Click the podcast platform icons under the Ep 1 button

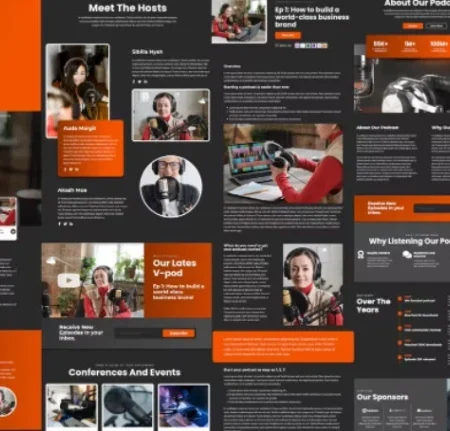[311, 45]
